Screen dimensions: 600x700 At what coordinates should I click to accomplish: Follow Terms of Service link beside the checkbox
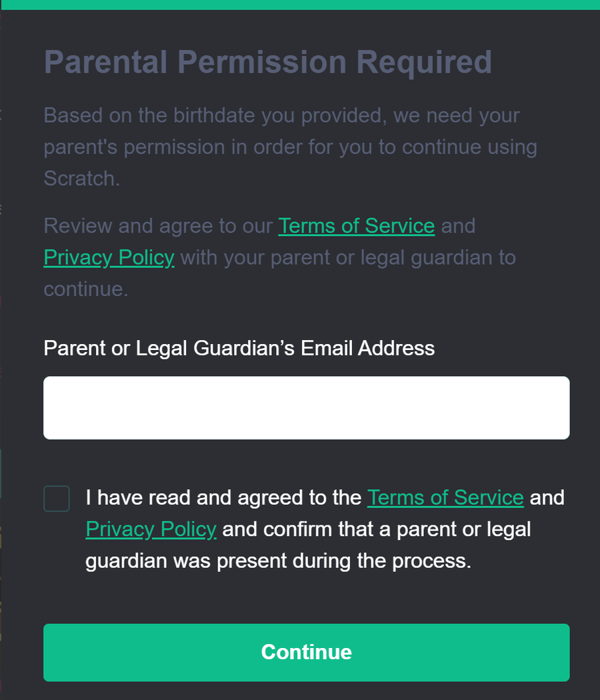click(445, 497)
